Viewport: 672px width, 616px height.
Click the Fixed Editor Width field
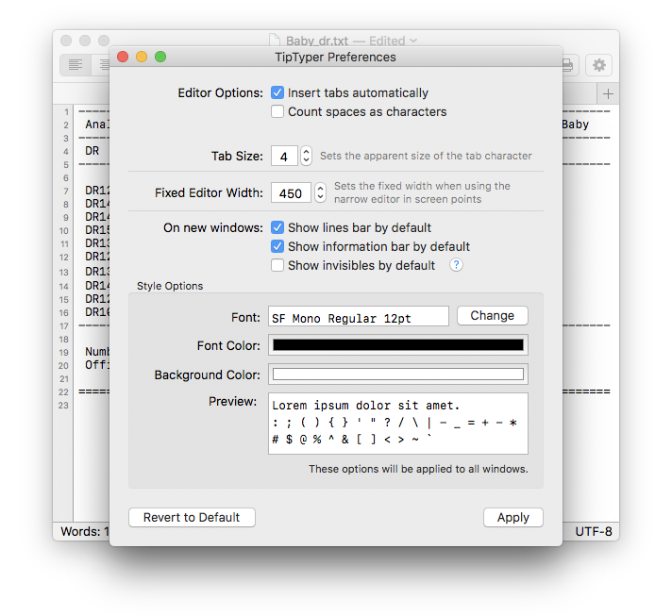pyautogui.click(x=291, y=192)
